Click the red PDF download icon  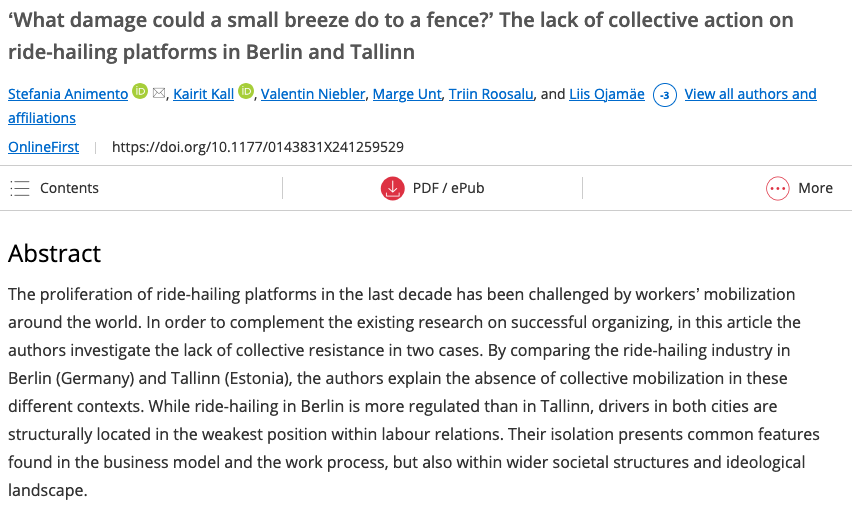click(x=392, y=189)
